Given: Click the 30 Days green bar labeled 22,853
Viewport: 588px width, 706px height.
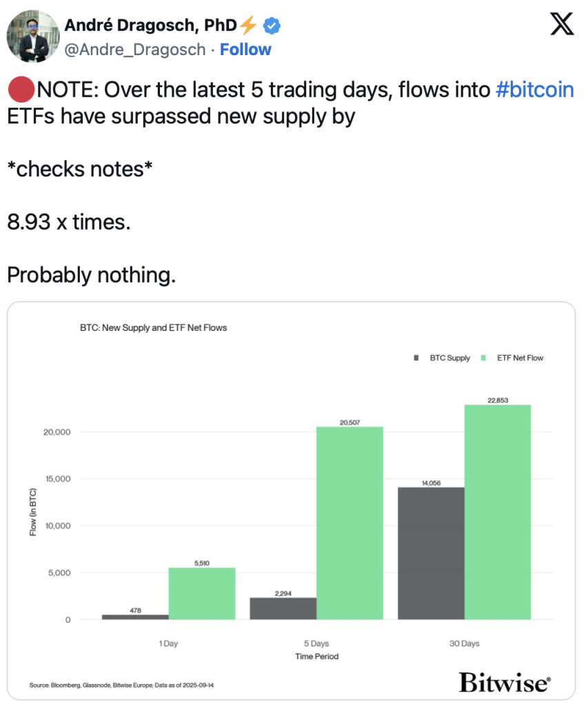Looking at the screenshot, I should (498, 512).
